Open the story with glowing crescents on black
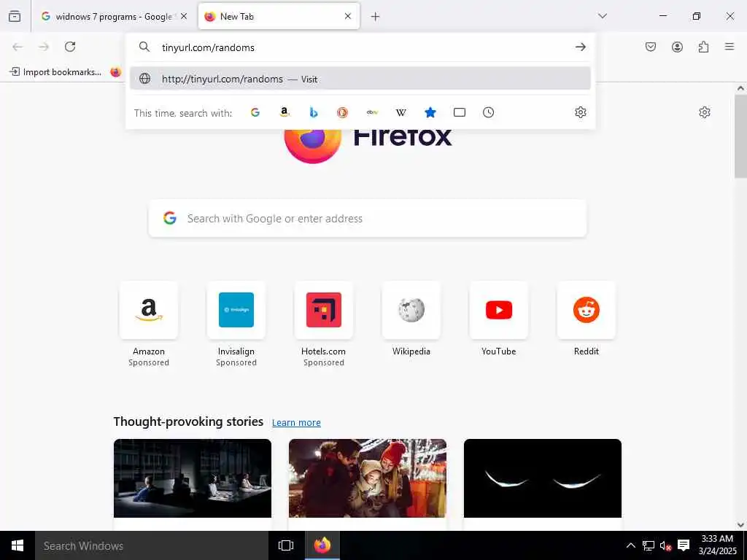Screen dimensions: 747x560 point(543,478)
